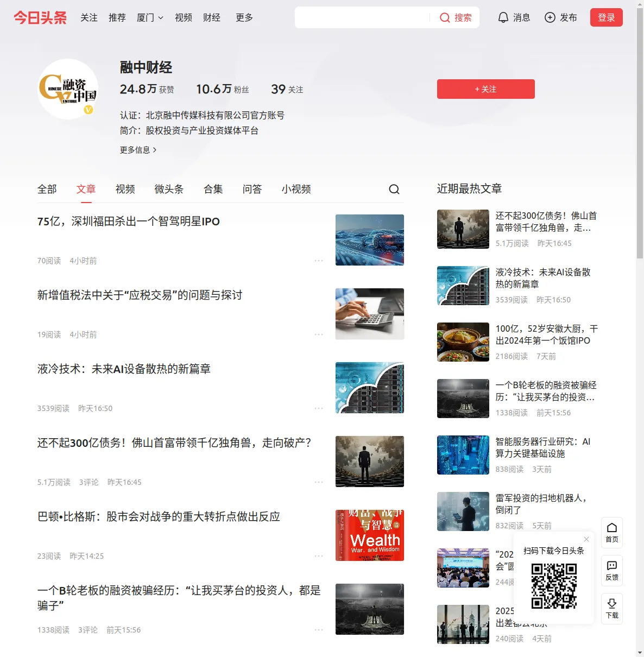Open more options for 75亿 article

(x=319, y=261)
